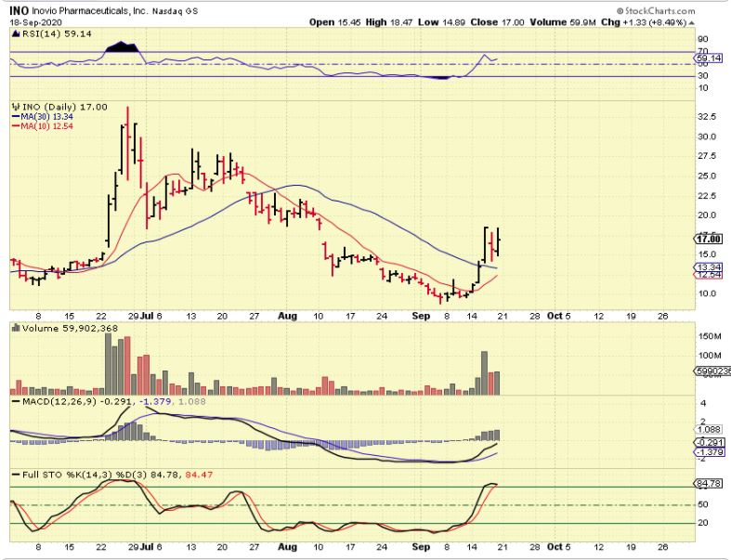
Task: Click the INO (Daily) price bars icon
Action: pyautogui.click(x=16, y=107)
